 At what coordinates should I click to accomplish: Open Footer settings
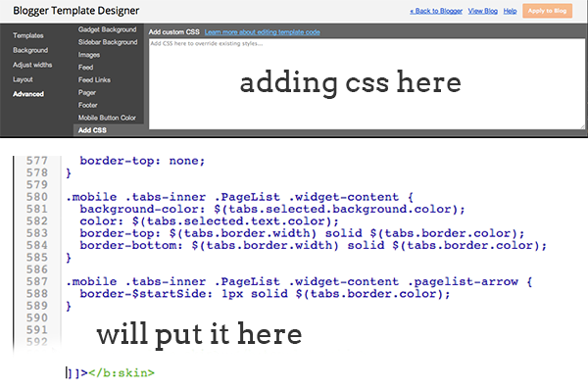pos(88,105)
